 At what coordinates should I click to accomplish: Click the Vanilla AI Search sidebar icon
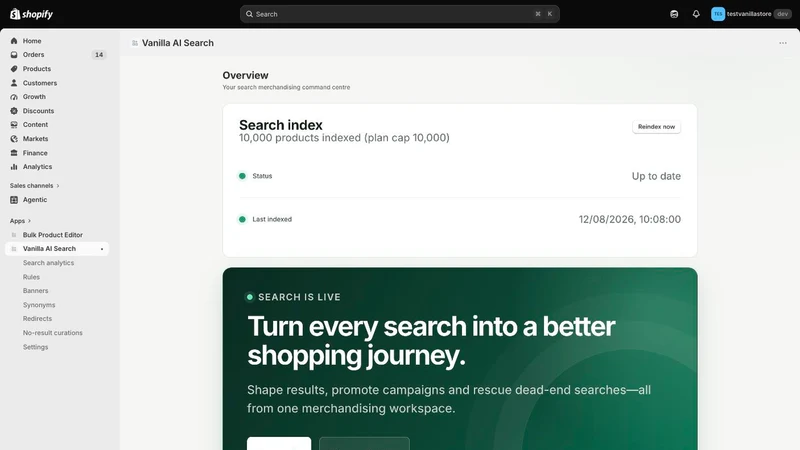coord(14,249)
